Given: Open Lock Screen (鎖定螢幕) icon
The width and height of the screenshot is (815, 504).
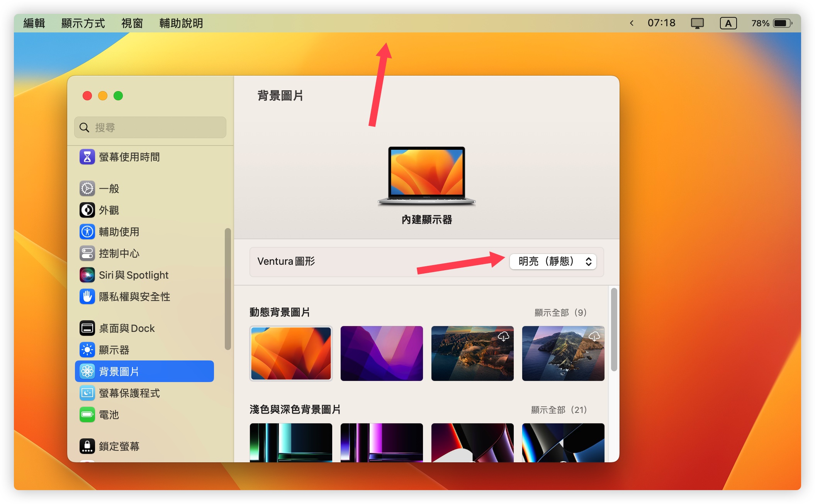Looking at the screenshot, I should point(87,446).
